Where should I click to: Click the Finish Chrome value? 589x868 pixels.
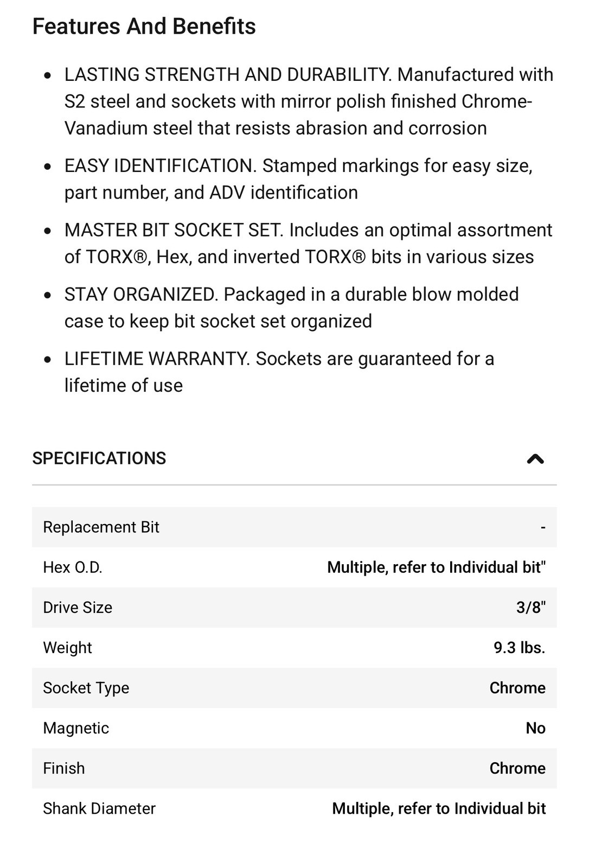518,768
